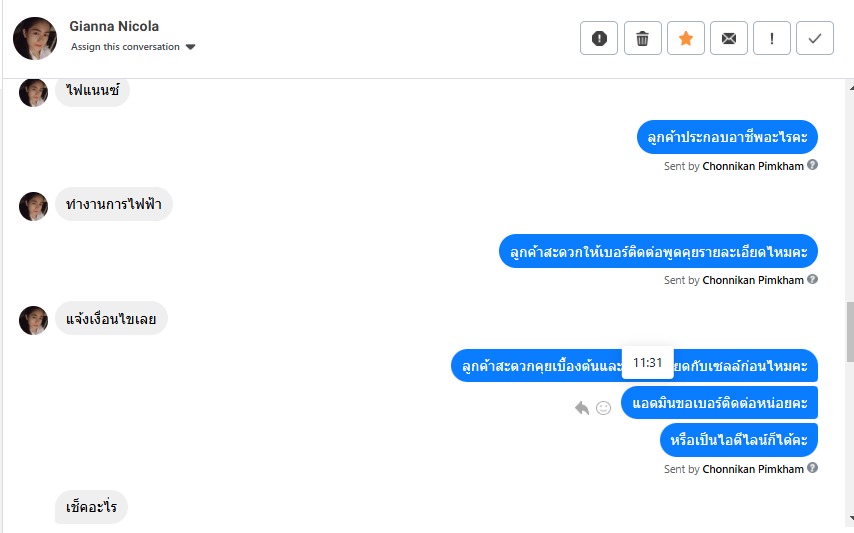Open Gianna Nicola's name in the header
The height and width of the screenshot is (533, 854).
[114, 26]
